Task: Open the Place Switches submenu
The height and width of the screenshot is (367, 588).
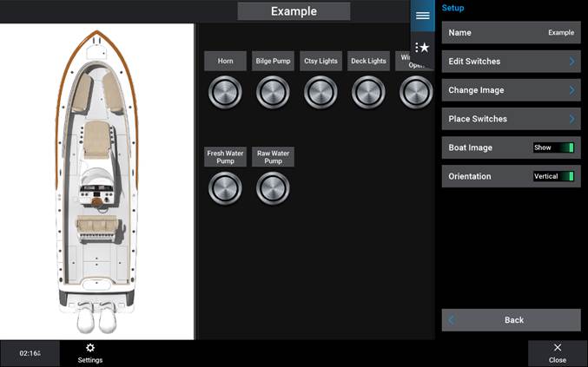Action: (x=511, y=119)
